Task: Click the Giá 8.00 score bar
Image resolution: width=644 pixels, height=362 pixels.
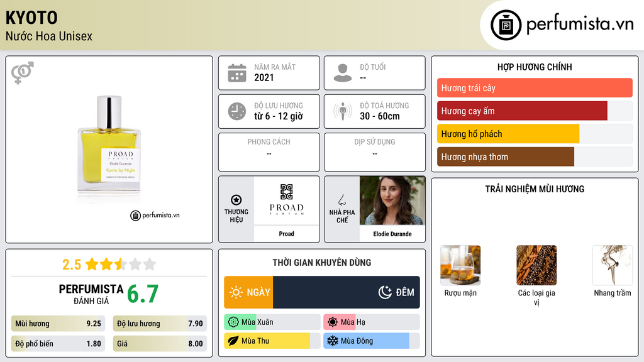Action: 160,344
